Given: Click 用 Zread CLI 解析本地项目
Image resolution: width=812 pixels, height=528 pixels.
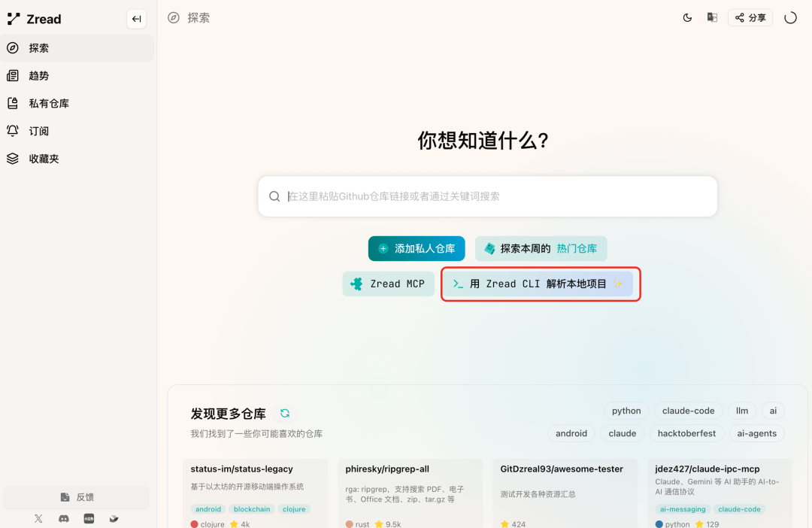Looking at the screenshot, I should click(539, 284).
